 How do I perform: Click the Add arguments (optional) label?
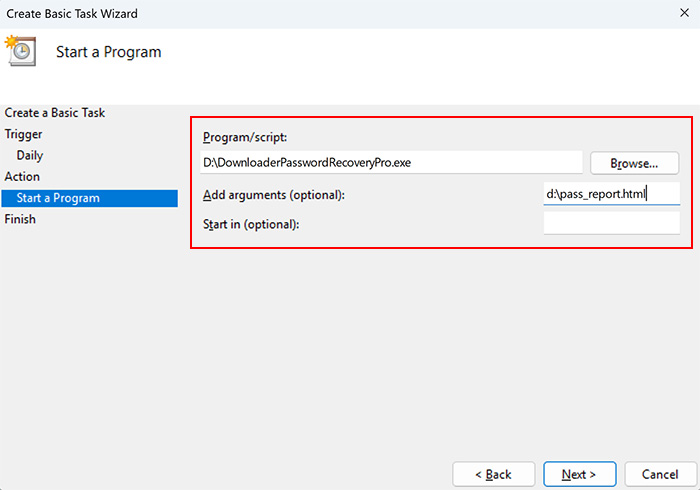click(274, 195)
